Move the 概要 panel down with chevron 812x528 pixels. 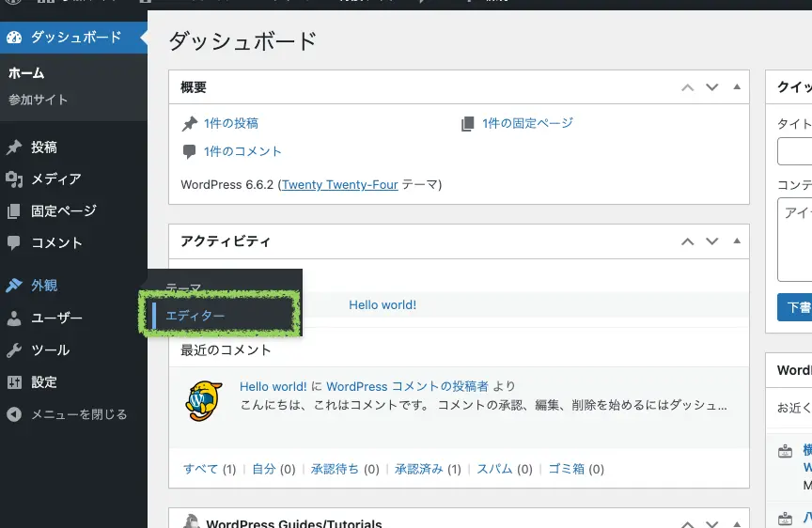pyautogui.click(x=712, y=87)
